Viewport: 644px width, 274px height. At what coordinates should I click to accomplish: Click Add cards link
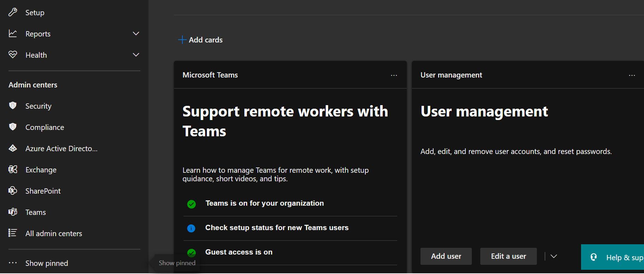(x=201, y=40)
